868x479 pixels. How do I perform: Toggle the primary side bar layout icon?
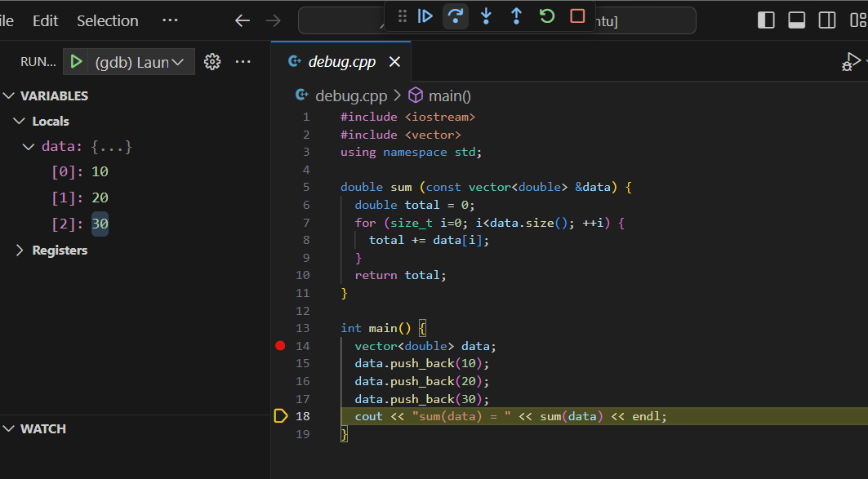coord(766,20)
